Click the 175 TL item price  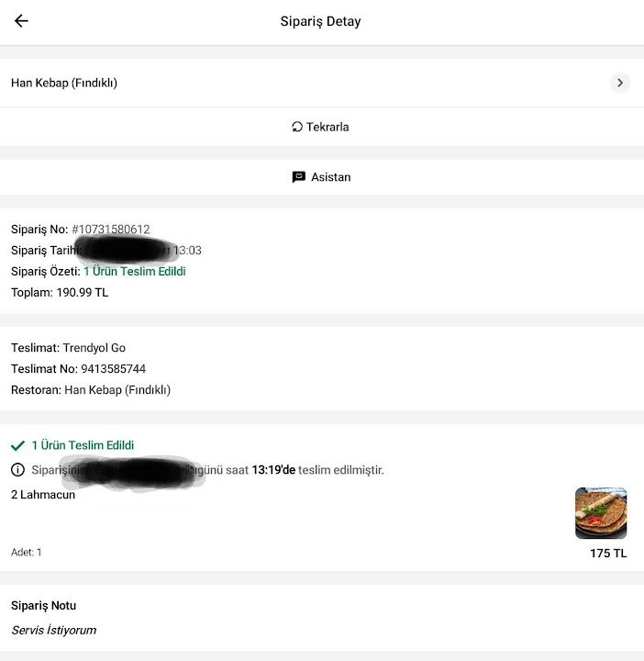pos(608,553)
